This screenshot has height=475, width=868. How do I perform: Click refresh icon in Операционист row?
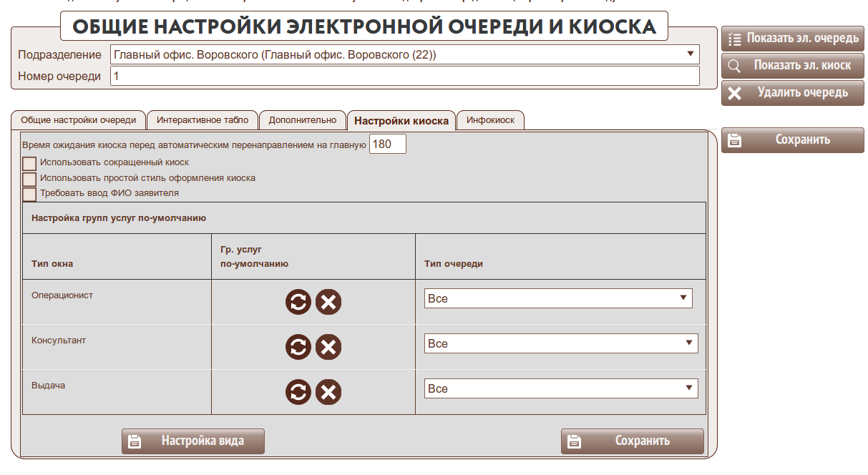(298, 303)
